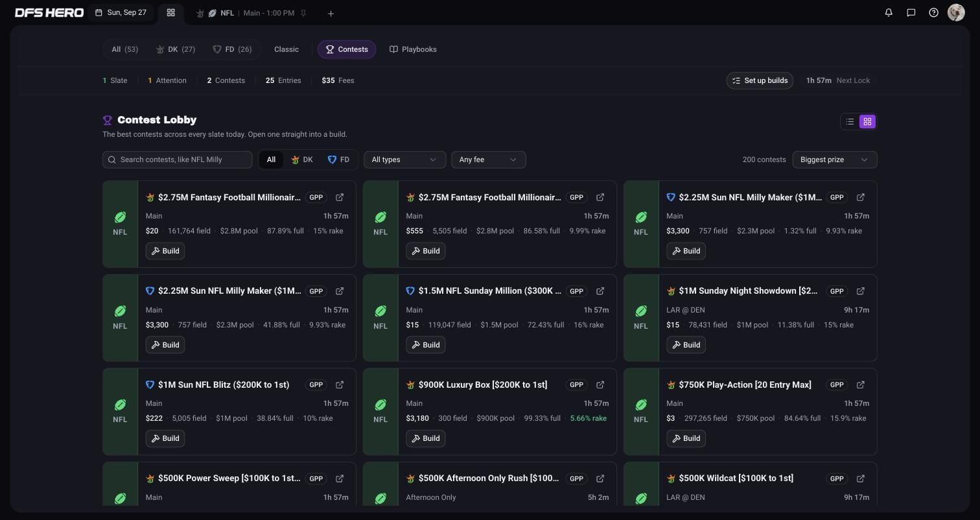Viewport: 980px width, 520px height.
Task: Open external link for $1M Sun NFL Blitz
Action: pos(340,384)
